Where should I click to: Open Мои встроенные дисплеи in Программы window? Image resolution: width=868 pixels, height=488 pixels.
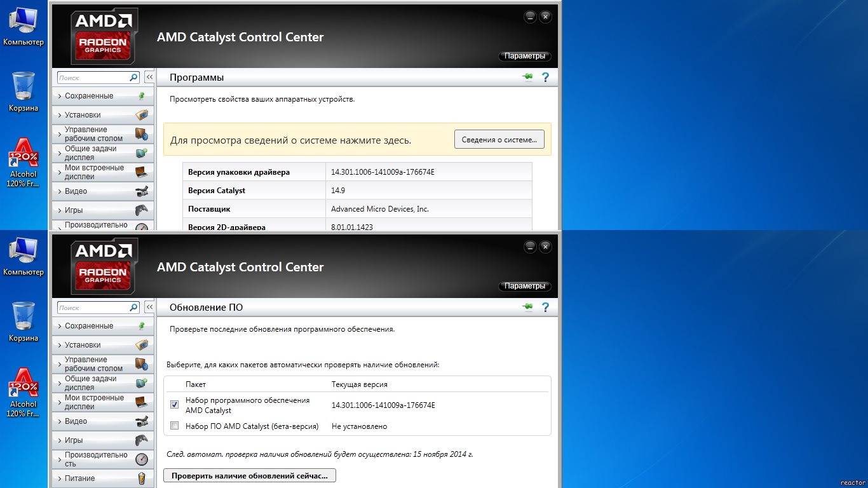(103, 172)
